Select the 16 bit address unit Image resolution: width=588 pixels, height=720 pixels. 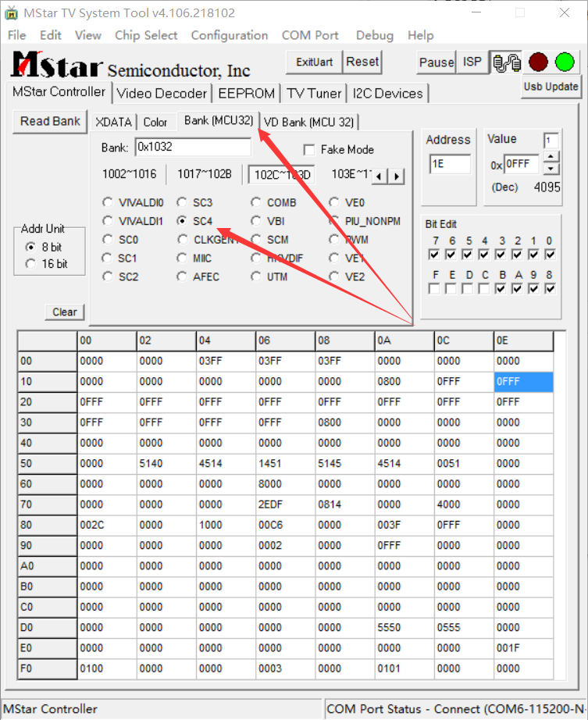30,264
